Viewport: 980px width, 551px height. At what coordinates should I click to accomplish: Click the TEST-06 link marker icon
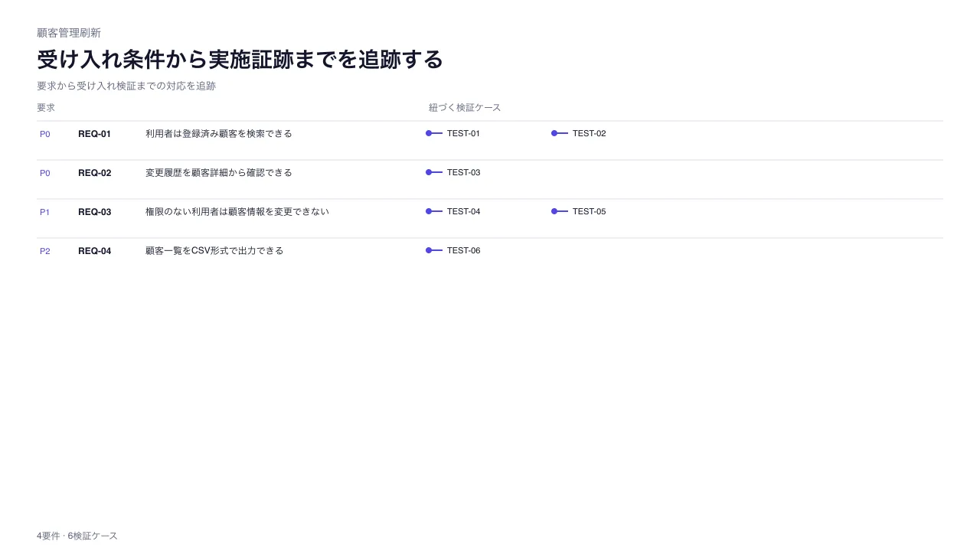[x=434, y=250]
